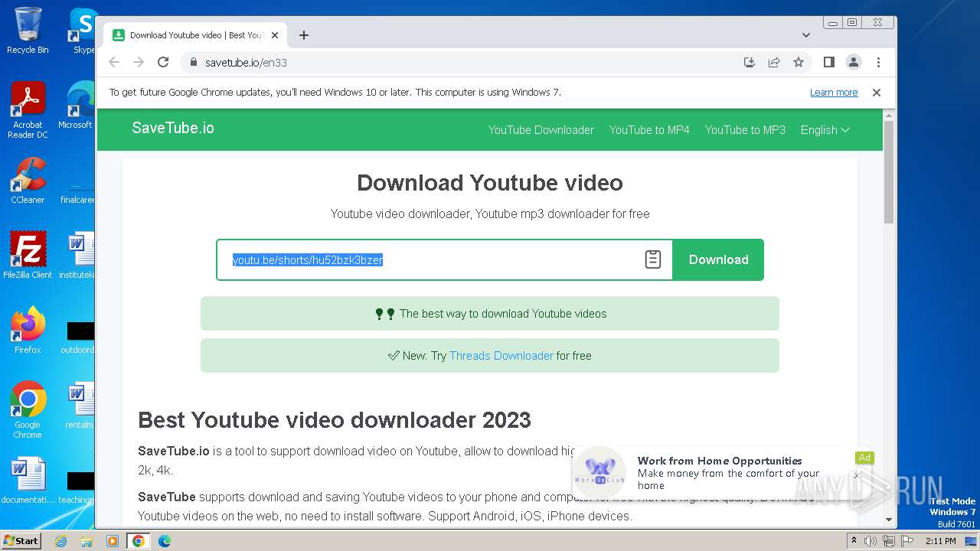The height and width of the screenshot is (551, 980).
Task: Open the Recycle Bin desktop icon
Action: [x=28, y=31]
